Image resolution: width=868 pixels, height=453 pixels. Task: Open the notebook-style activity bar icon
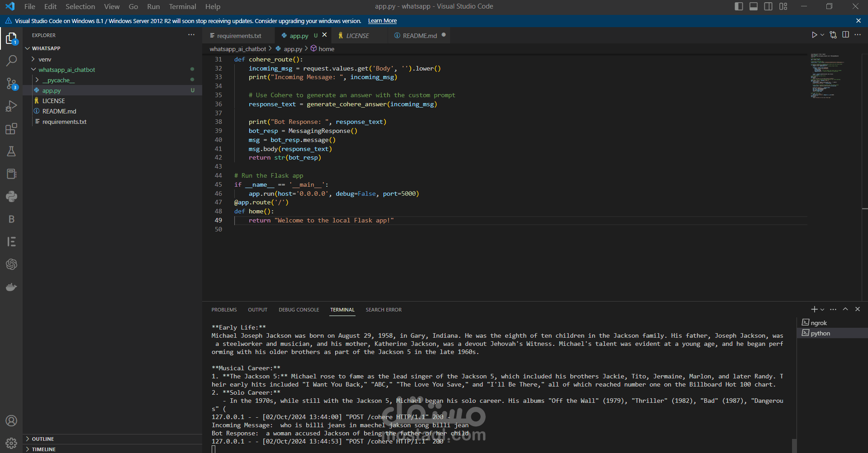pos(11,174)
